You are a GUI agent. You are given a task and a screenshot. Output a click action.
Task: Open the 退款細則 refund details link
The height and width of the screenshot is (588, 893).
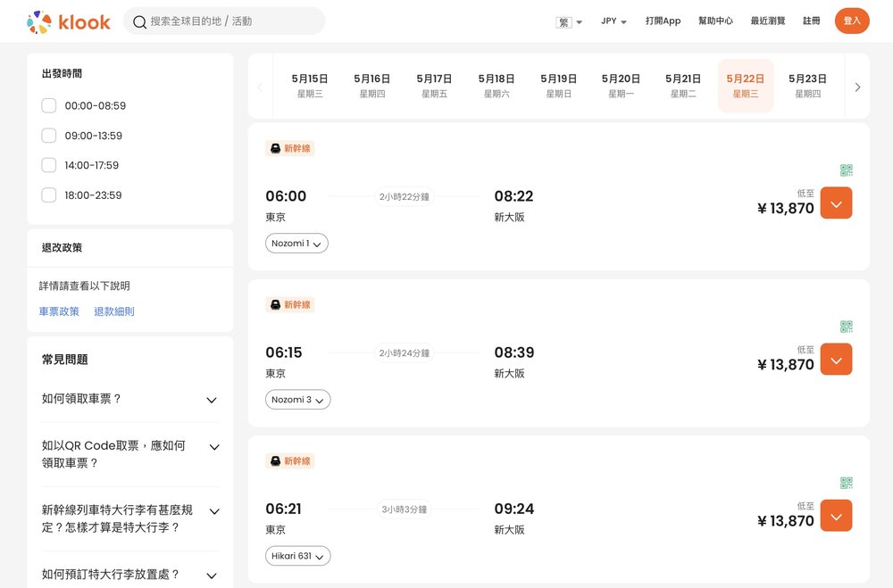point(114,312)
